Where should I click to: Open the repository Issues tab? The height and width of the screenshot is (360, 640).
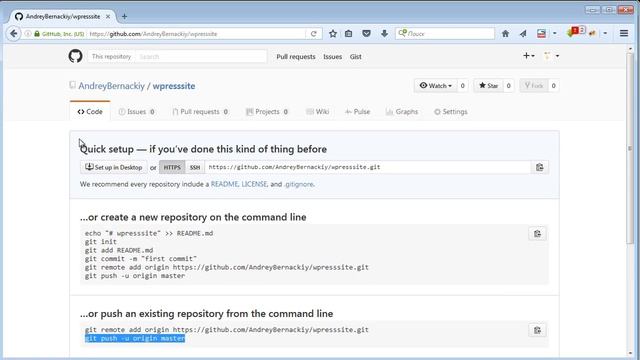click(136, 111)
